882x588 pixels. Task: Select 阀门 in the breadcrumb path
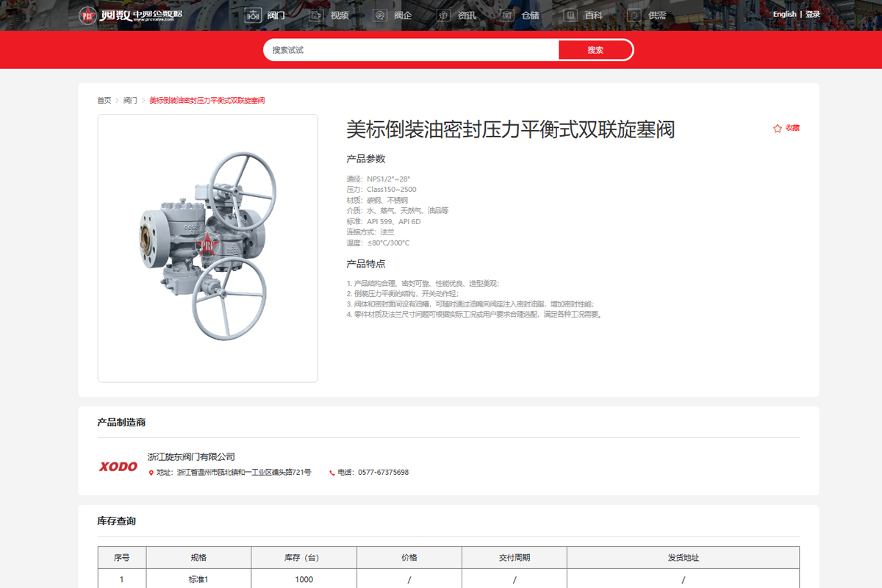point(130,100)
